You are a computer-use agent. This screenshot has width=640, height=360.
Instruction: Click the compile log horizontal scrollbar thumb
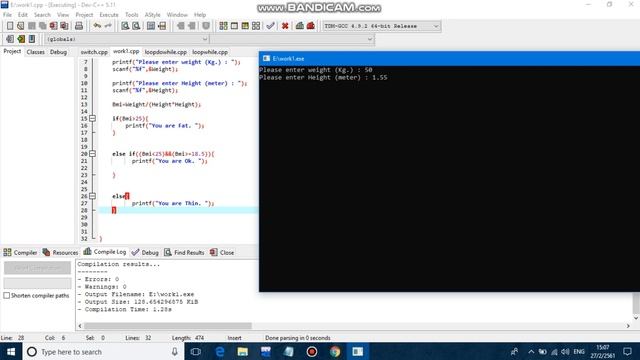(x=168, y=326)
